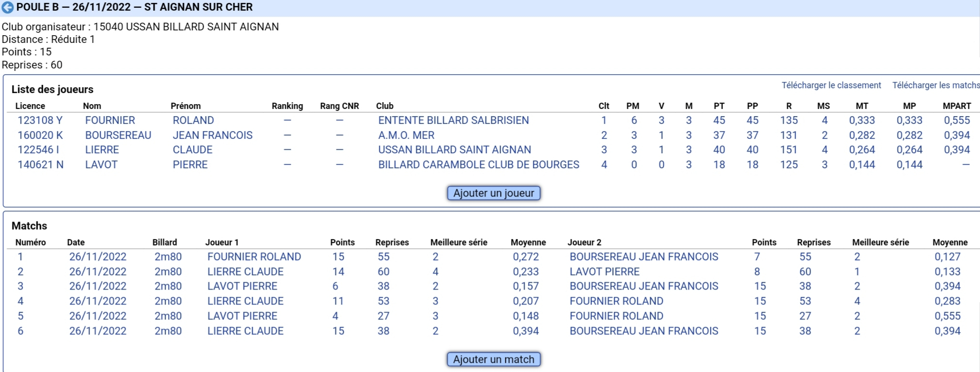
Task: Click USSAN BILLARD SAINT AIGNAN club link
Action: (x=454, y=150)
